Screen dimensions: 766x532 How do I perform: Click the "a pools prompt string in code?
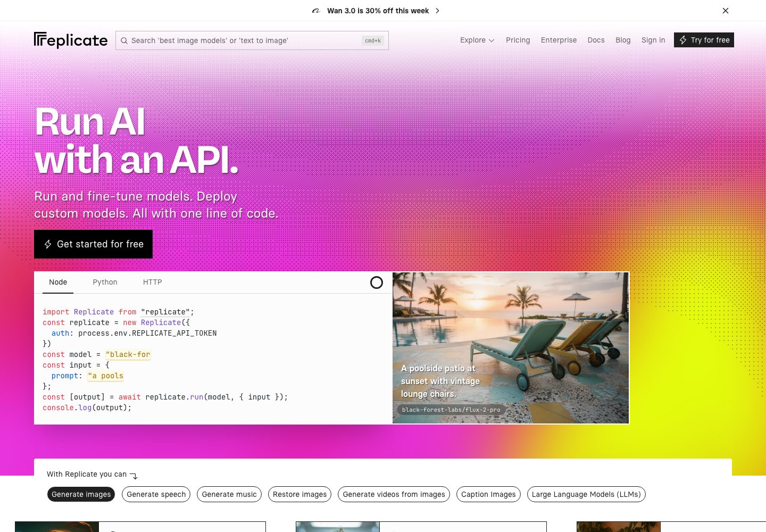[106, 376]
